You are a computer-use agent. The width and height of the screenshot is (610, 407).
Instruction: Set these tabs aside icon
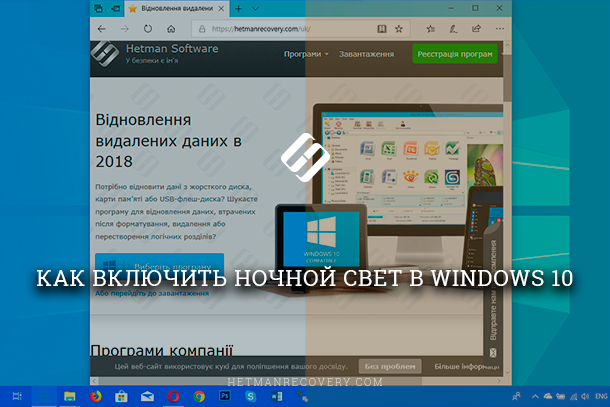pyautogui.click(x=116, y=9)
